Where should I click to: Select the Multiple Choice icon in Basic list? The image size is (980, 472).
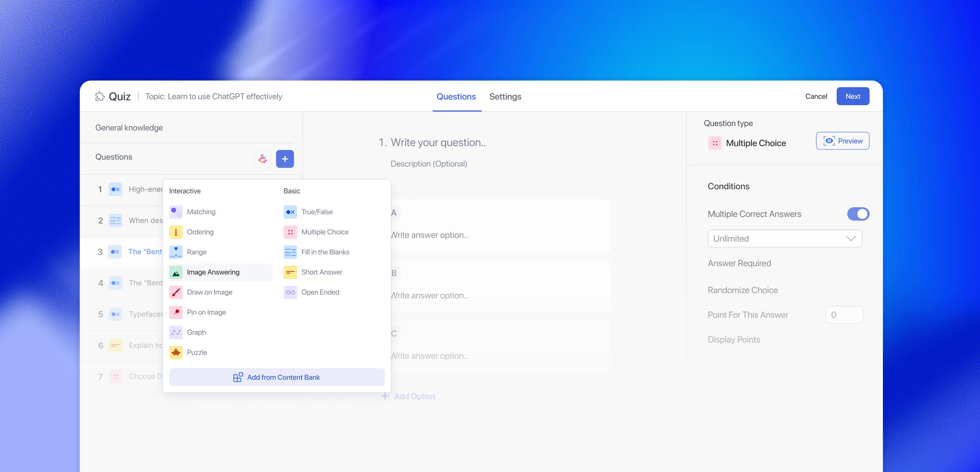click(290, 232)
